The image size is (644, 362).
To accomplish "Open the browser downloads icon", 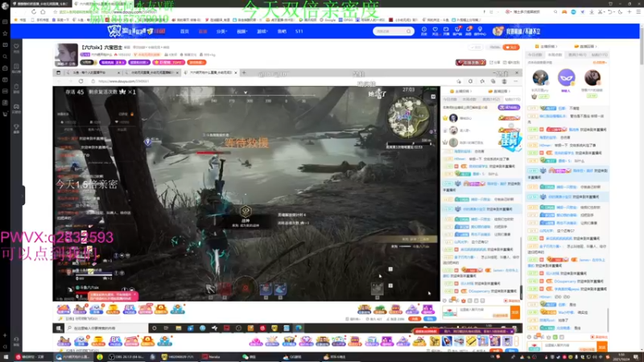I will click(x=592, y=12).
